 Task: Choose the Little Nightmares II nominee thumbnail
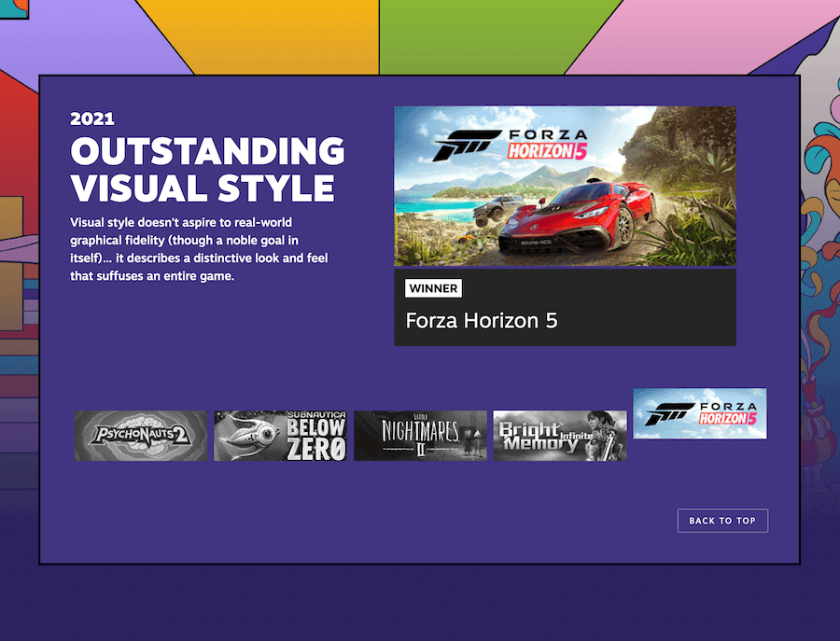(421, 436)
